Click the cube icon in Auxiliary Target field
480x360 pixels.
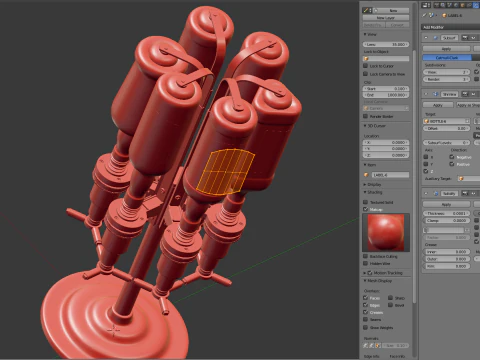click(461, 179)
